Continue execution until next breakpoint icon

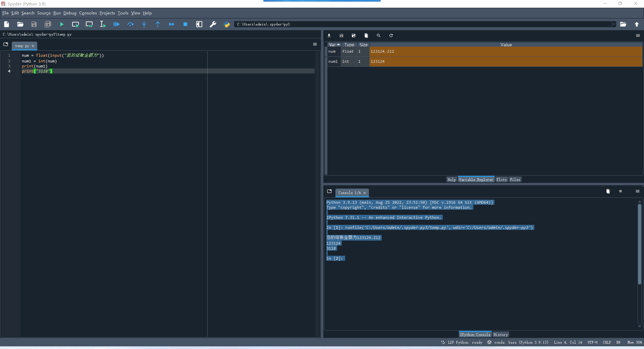click(171, 24)
